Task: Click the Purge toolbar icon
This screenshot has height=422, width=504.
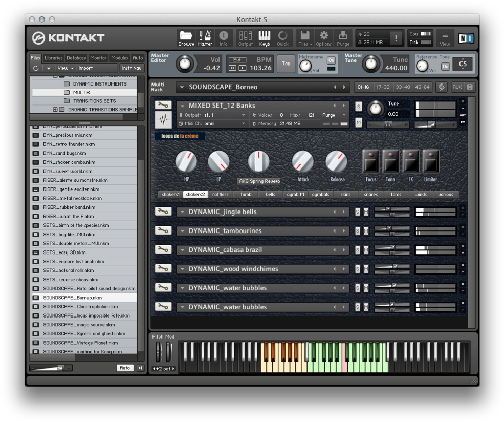Action: coord(343,38)
